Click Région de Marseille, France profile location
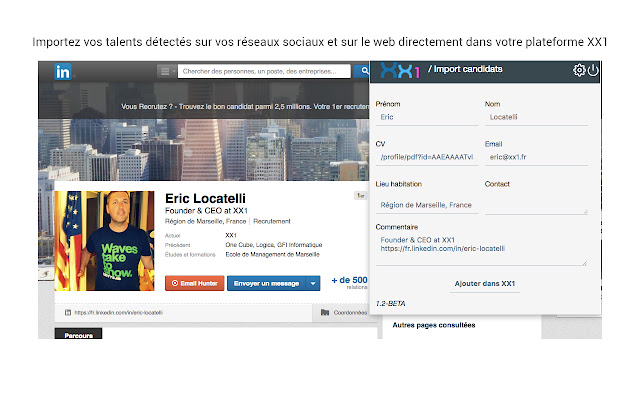640x400 pixels. pyautogui.click(x=205, y=221)
